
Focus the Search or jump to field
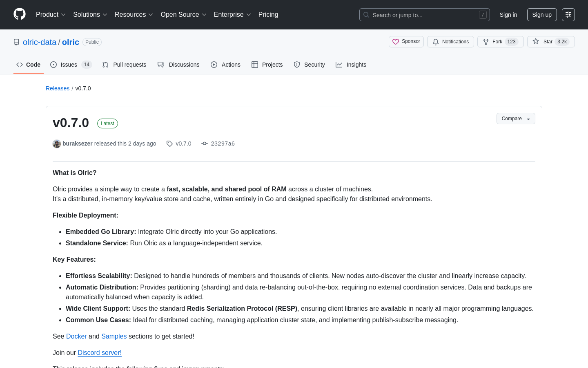coord(425,15)
